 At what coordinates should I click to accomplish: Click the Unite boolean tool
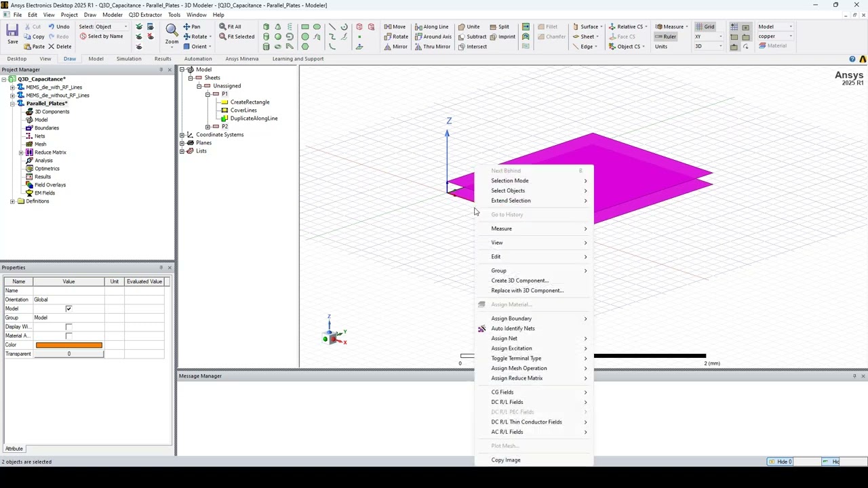coord(469,26)
